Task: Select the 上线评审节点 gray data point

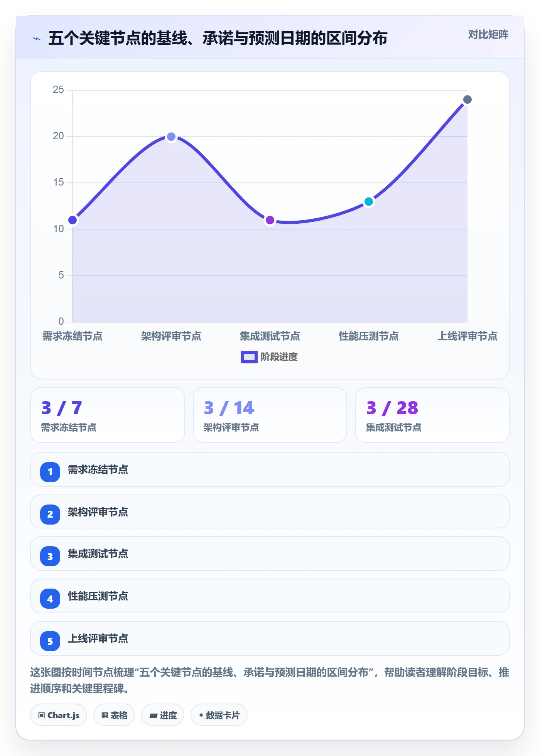Action: [x=467, y=100]
